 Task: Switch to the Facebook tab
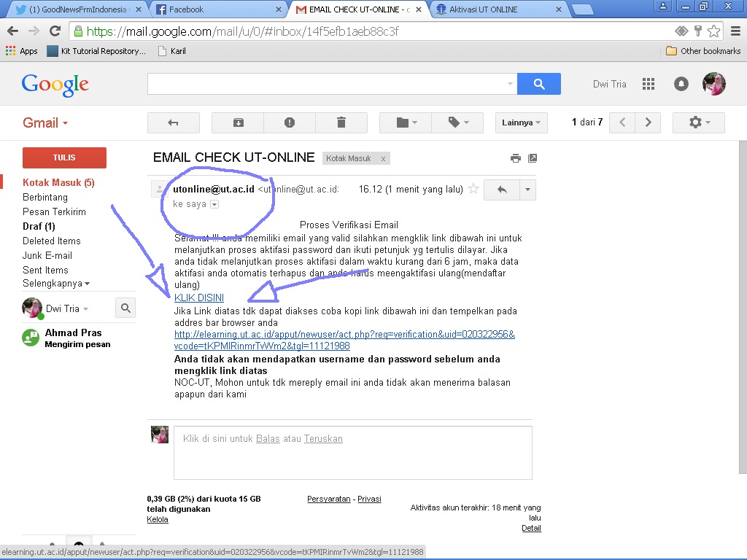click(x=219, y=9)
